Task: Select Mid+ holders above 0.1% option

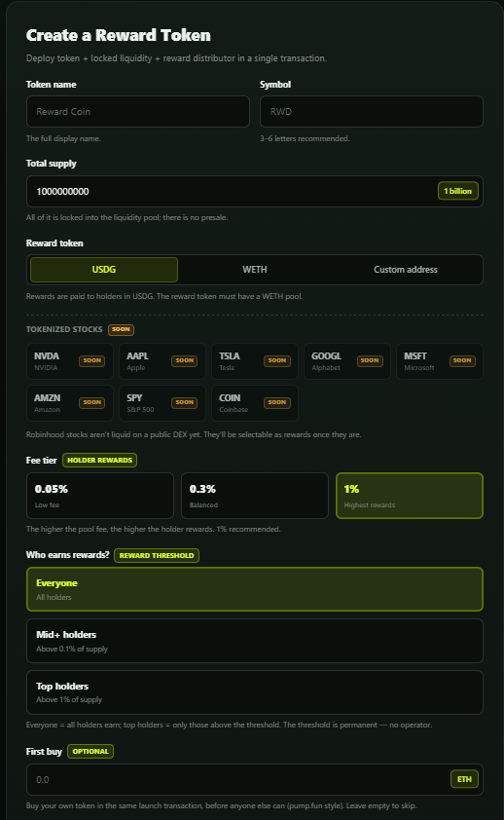Action: click(x=255, y=641)
